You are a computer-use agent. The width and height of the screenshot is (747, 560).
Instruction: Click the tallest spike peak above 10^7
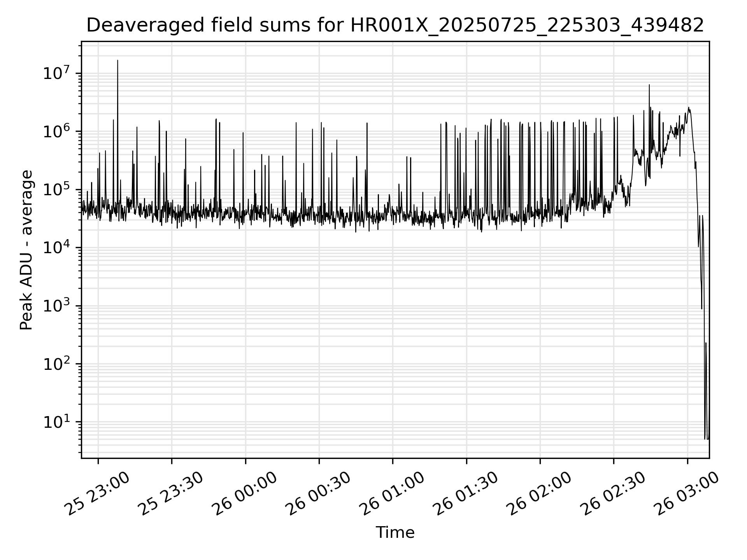(x=117, y=61)
